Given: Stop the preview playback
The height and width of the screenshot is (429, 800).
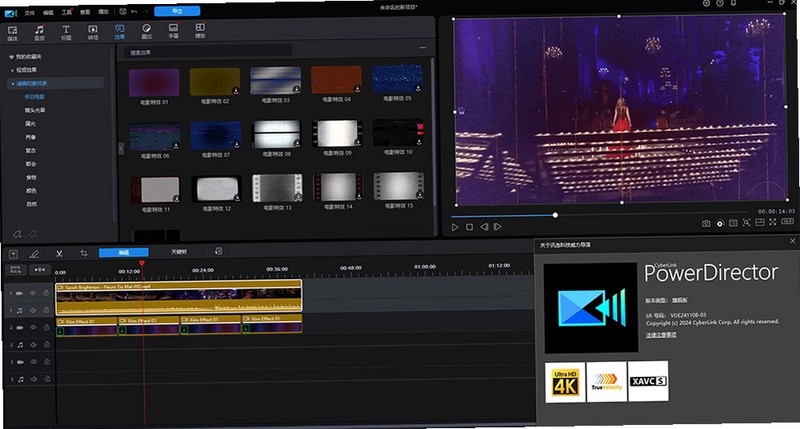Looking at the screenshot, I should point(469,227).
